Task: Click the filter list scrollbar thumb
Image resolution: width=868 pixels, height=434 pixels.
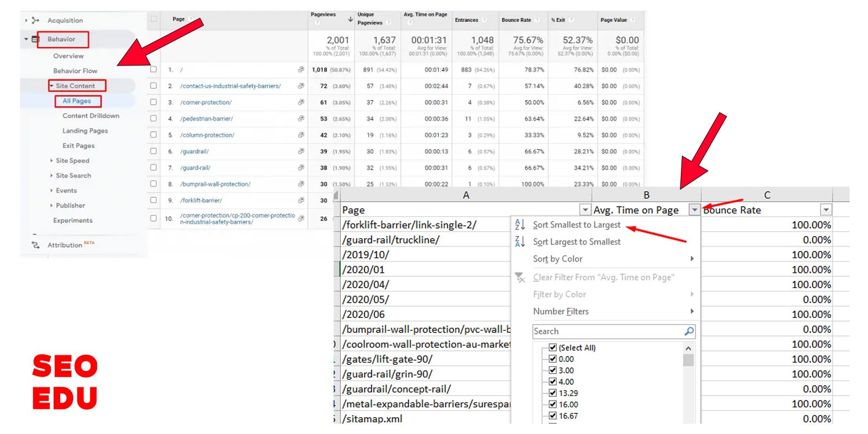Action: [688, 360]
